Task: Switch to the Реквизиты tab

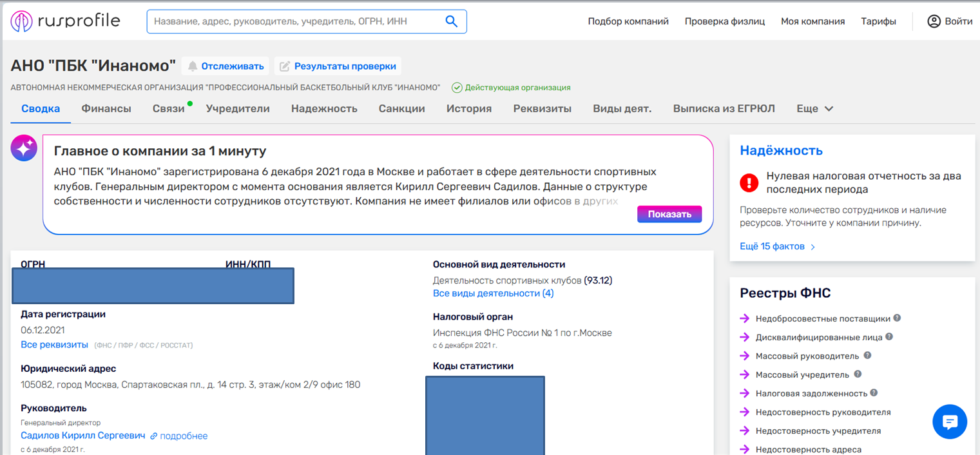Action: coord(543,109)
